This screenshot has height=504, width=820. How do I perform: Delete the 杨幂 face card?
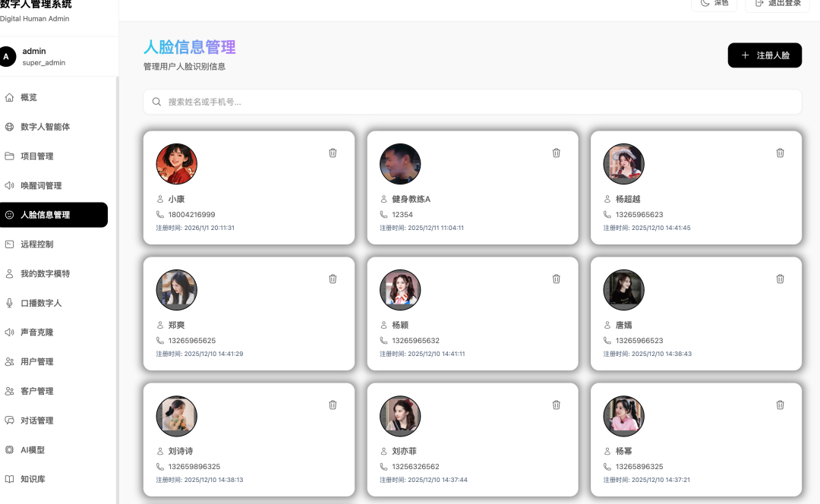[781, 405]
